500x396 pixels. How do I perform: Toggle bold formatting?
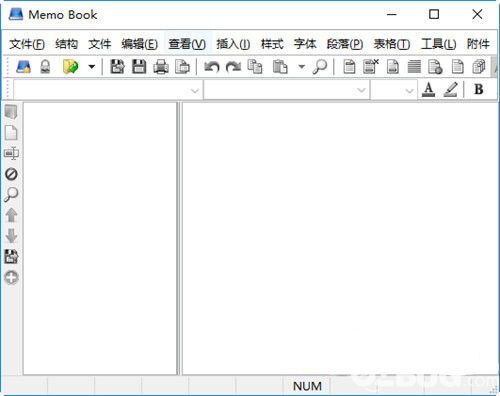tap(479, 89)
